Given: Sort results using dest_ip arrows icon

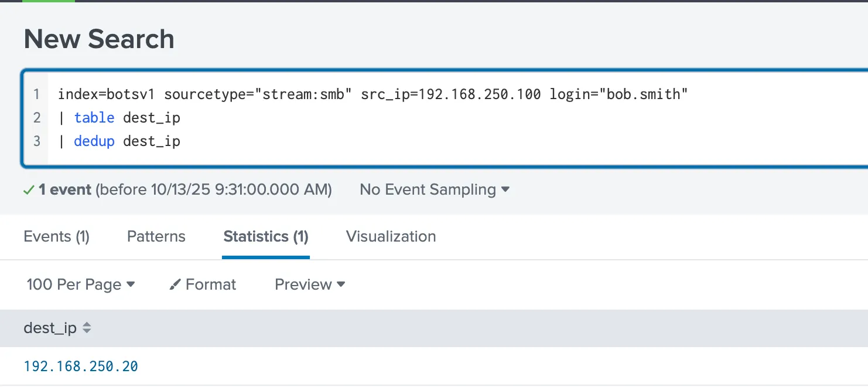Looking at the screenshot, I should pos(87,328).
